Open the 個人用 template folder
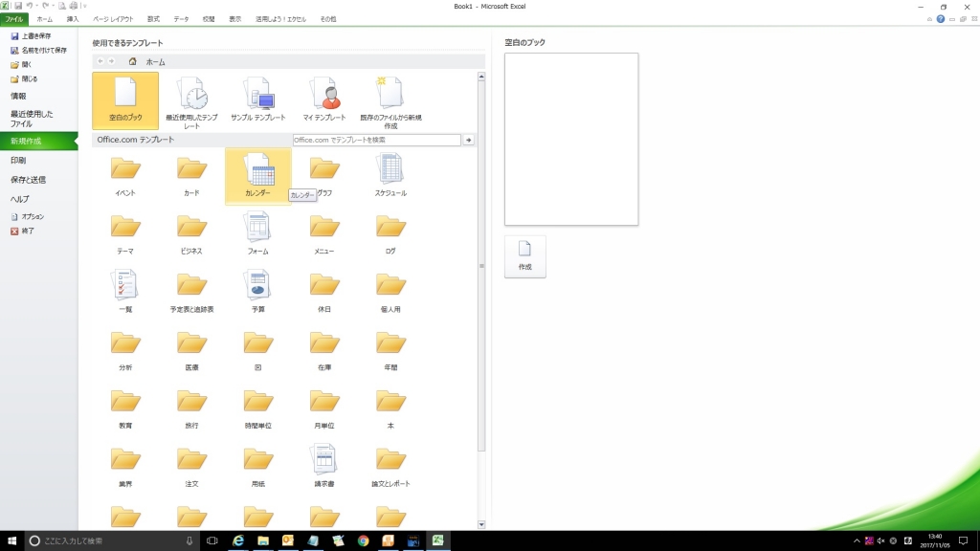This screenshot has width=980, height=551. tap(390, 293)
